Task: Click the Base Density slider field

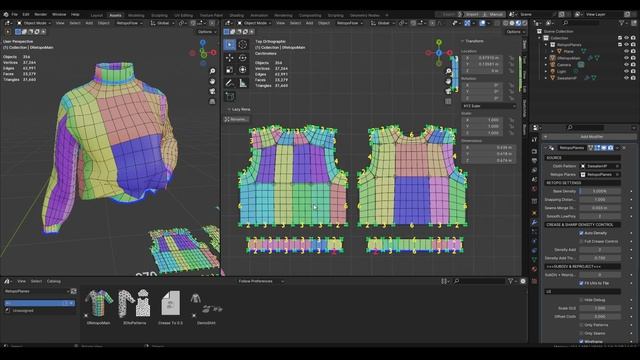Action: pos(600,191)
